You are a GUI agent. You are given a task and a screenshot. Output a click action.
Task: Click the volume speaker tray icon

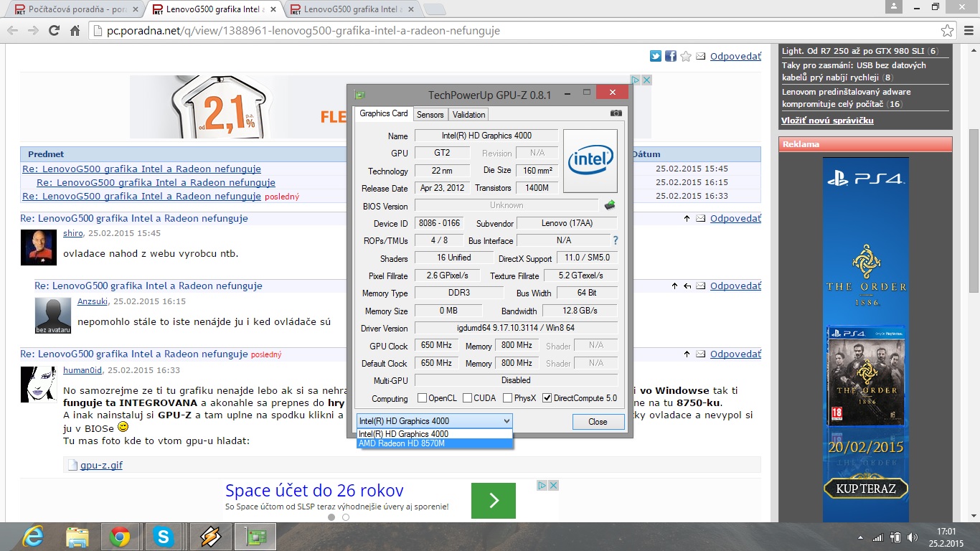tap(912, 537)
